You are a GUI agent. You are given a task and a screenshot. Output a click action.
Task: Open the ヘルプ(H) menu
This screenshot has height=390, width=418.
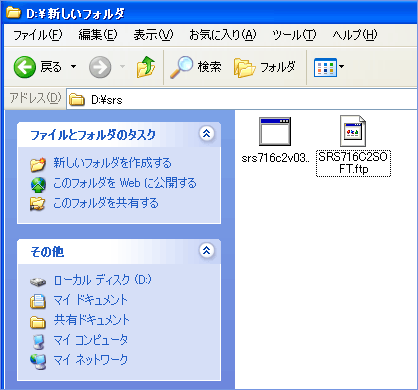[x=355, y=35]
